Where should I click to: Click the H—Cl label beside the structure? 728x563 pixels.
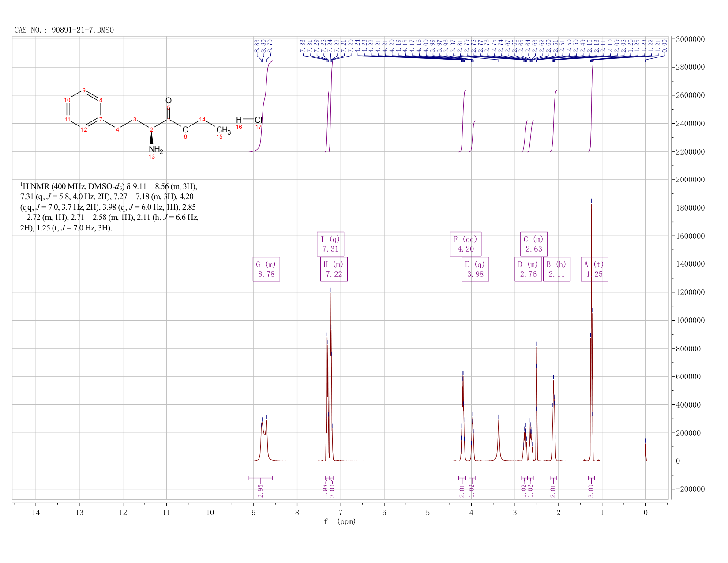(249, 120)
